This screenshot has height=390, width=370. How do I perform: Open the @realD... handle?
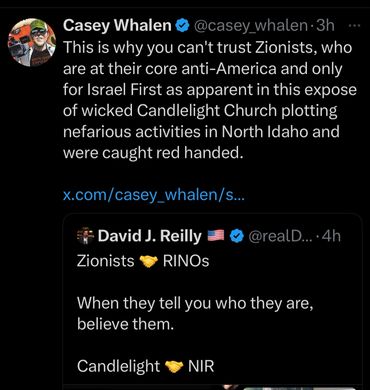pos(279,236)
